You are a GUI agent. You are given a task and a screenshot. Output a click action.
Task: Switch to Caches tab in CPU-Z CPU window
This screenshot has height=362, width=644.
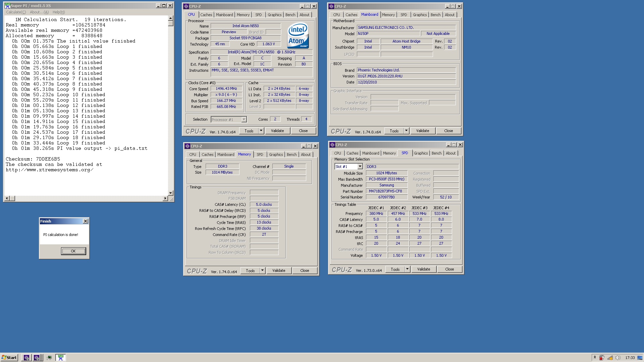[206, 15]
